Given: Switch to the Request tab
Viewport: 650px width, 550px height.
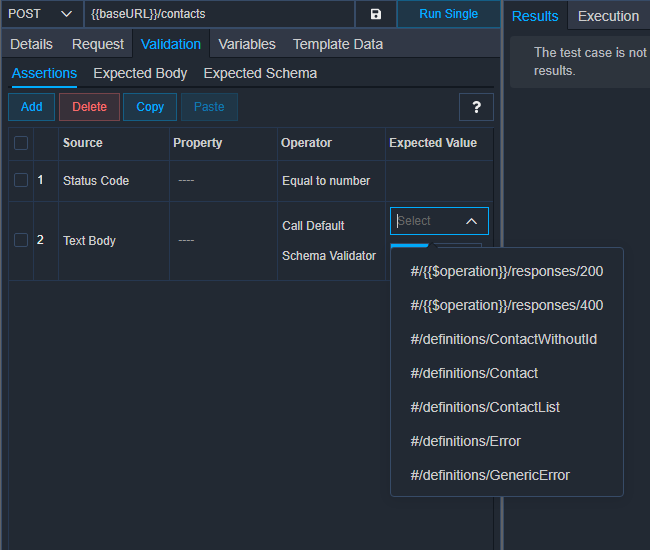Looking at the screenshot, I should point(98,44).
